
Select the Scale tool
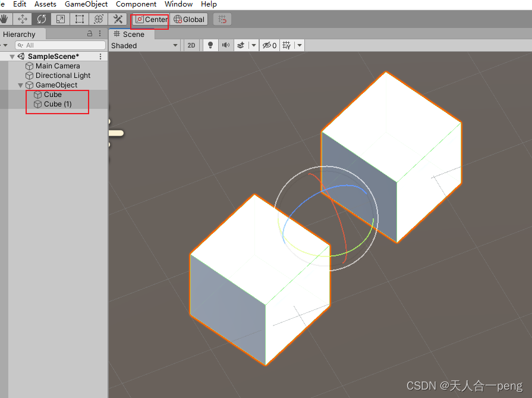(x=60, y=18)
